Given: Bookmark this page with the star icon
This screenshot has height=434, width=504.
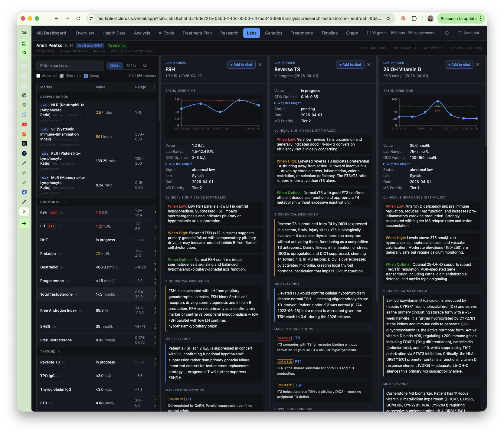Looking at the screenshot, I should point(388,18).
